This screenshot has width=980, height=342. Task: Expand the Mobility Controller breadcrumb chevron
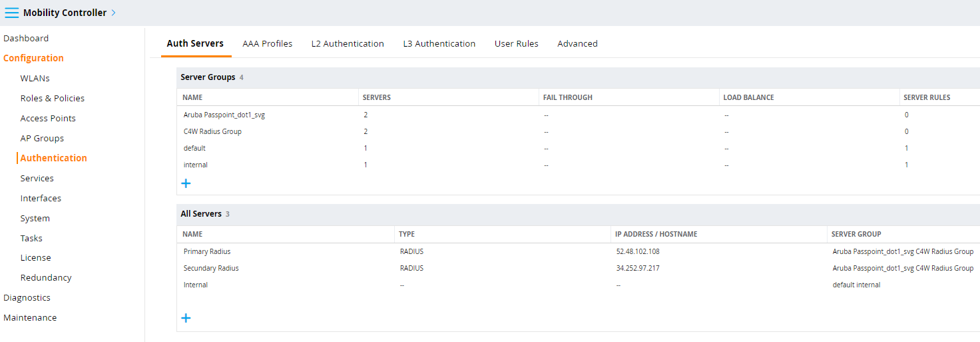[113, 13]
